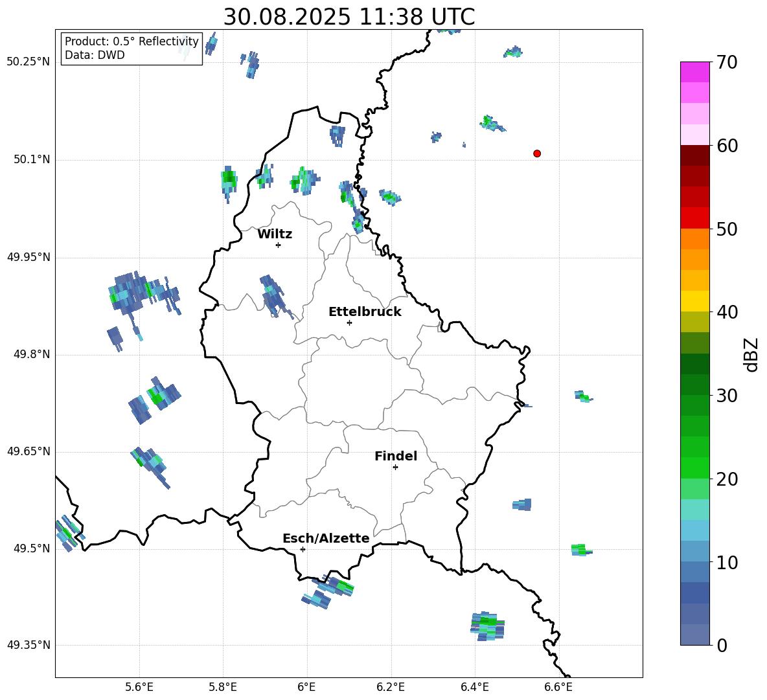Click the red dot marker on the map
This screenshot has width=767, height=700.
(x=537, y=153)
